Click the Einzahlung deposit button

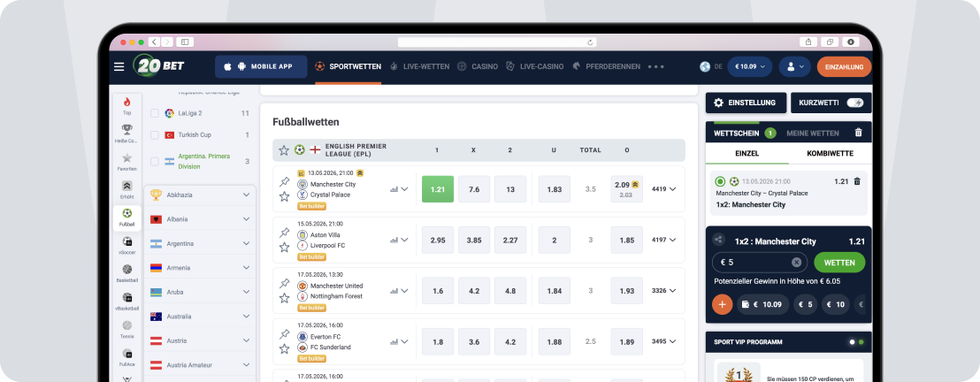(844, 66)
